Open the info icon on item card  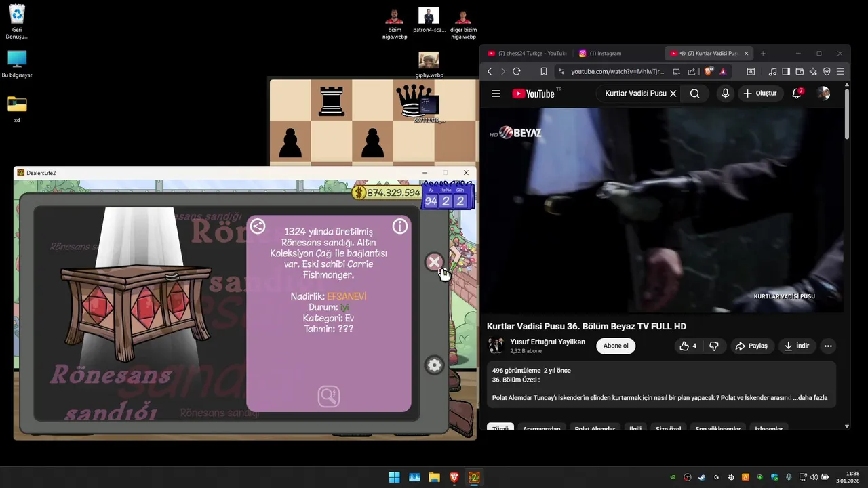pyautogui.click(x=400, y=226)
